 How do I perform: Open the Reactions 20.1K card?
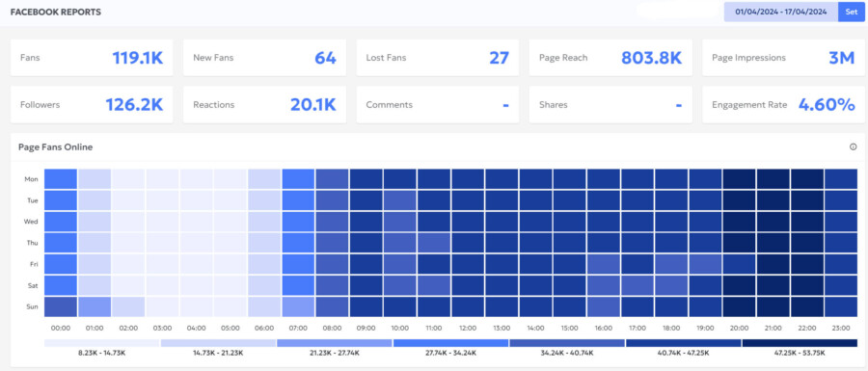coord(264,104)
